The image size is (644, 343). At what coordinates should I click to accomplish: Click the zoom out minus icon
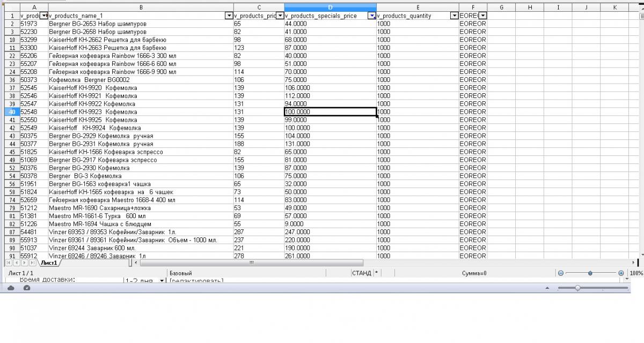560,273
